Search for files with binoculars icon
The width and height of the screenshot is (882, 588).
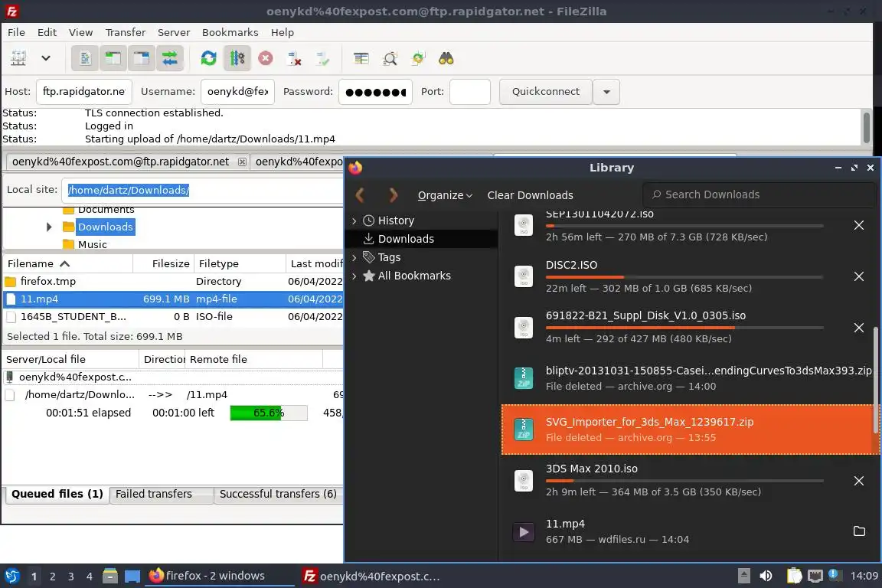coord(446,58)
